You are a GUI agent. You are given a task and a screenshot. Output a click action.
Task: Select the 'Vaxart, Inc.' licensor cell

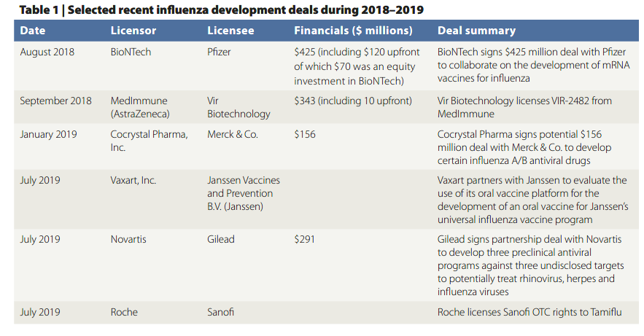tap(133, 180)
